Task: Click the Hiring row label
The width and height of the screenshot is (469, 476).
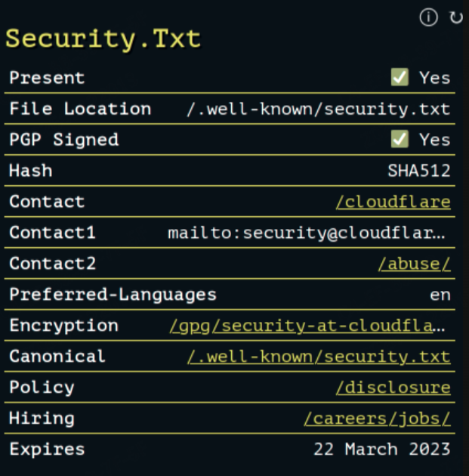Action: [42, 419]
